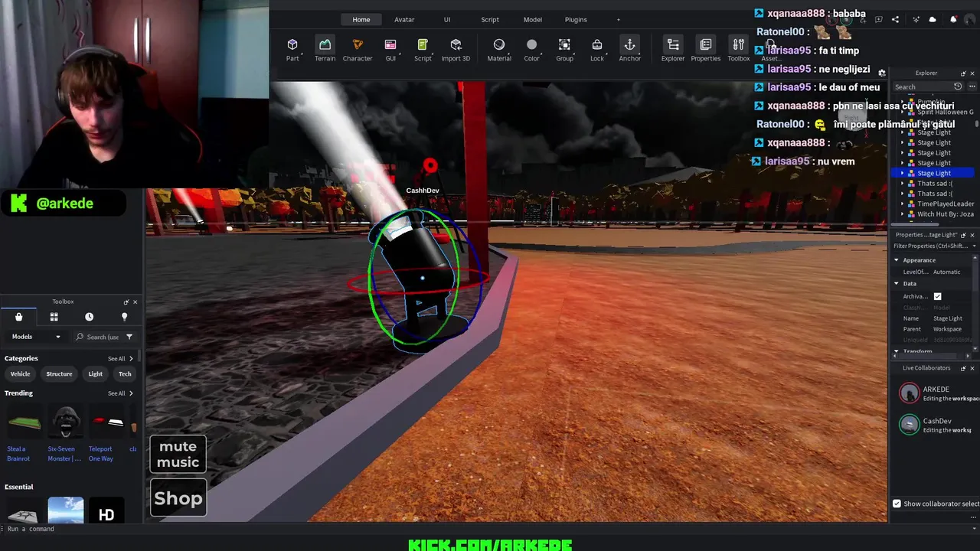Image resolution: width=980 pixels, height=551 pixels.
Task: Select the first Thats sad :( item
Action: coord(934,184)
